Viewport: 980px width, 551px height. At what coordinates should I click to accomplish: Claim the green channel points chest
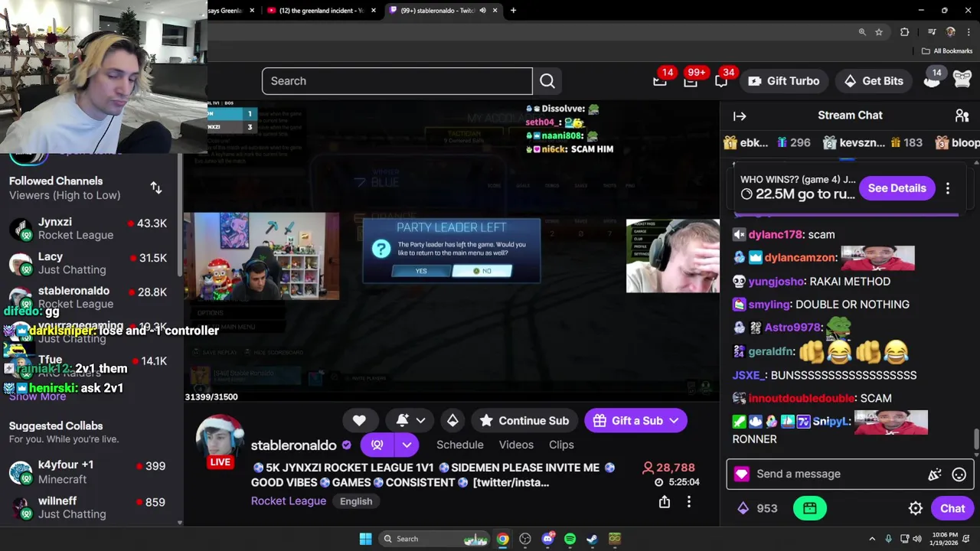coord(810,508)
